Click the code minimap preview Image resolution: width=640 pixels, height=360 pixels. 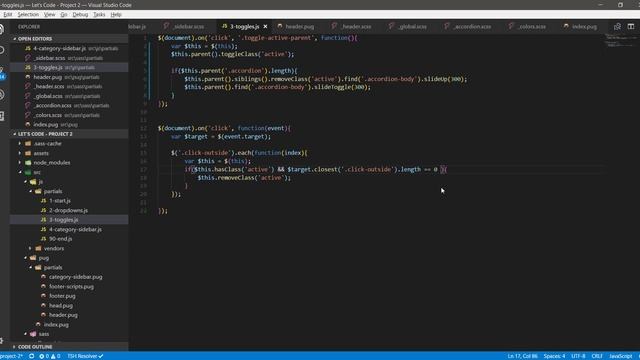(620, 41)
